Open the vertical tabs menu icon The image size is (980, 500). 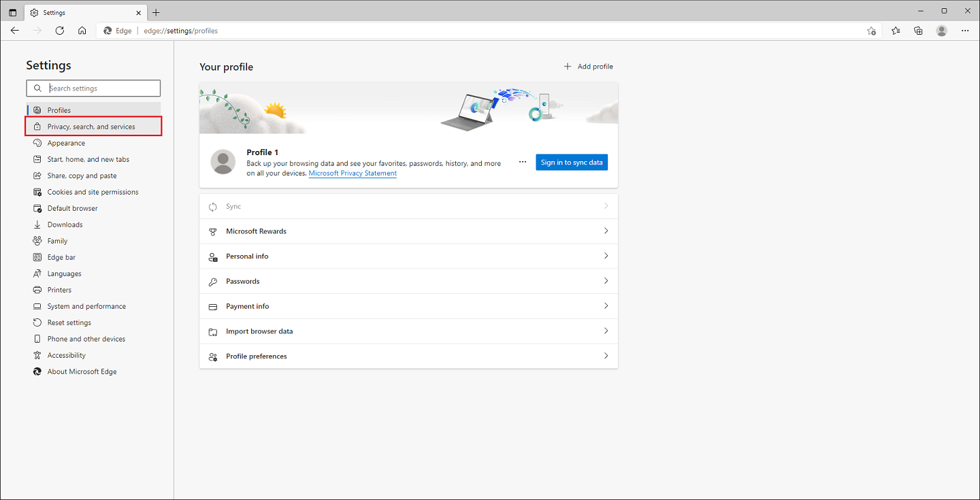[12, 12]
